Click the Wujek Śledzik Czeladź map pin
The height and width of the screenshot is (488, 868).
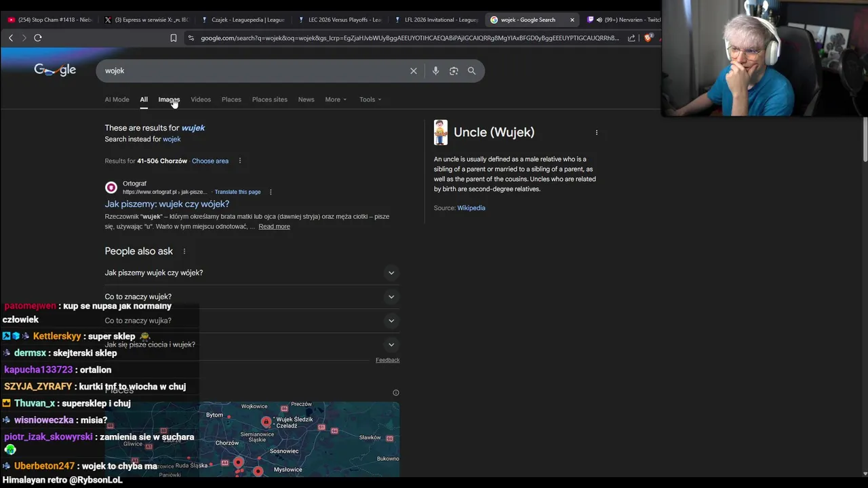tap(266, 422)
